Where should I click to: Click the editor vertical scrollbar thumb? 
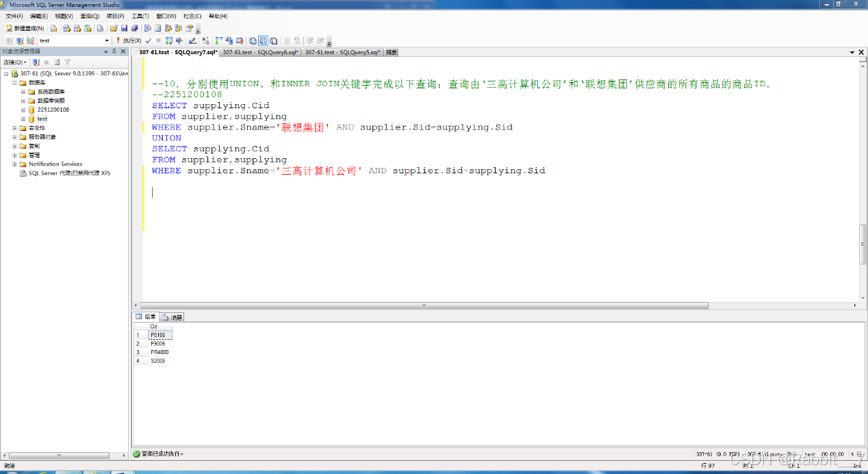tap(863, 244)
